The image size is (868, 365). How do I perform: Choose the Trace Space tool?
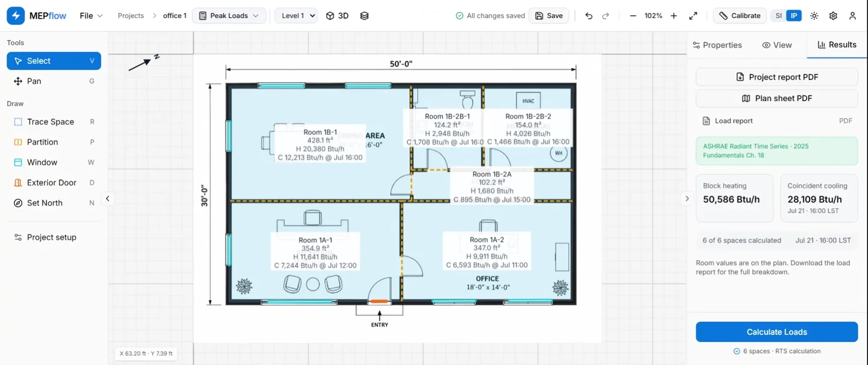click(54, 122)
